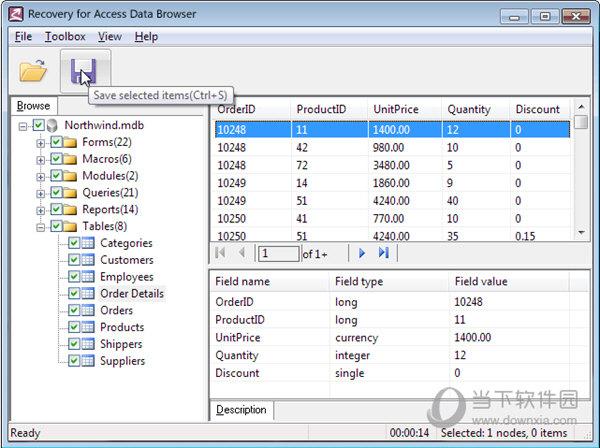Image resolution: width=600 pixels, height=448 pixels.
Task: Open the Toolbox menu
Action: point(65,37)
